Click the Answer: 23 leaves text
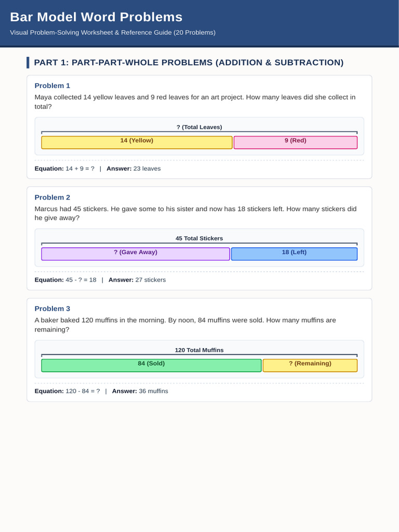This screenshot has height=532, width=399. click(x=134, y=169)
